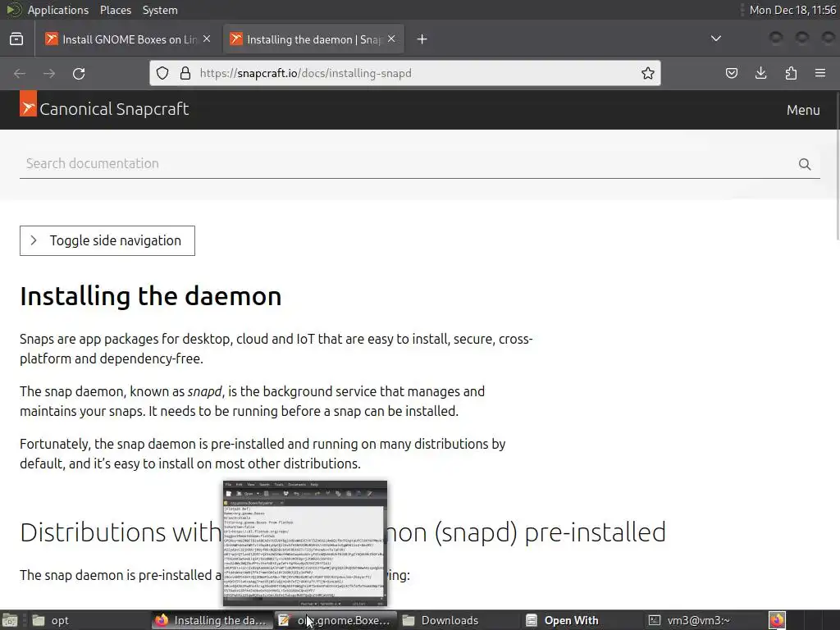Expand Toggle side navigation
This screenshot has height=630, width=840.
pyautogui.click(x=107, y=240)
